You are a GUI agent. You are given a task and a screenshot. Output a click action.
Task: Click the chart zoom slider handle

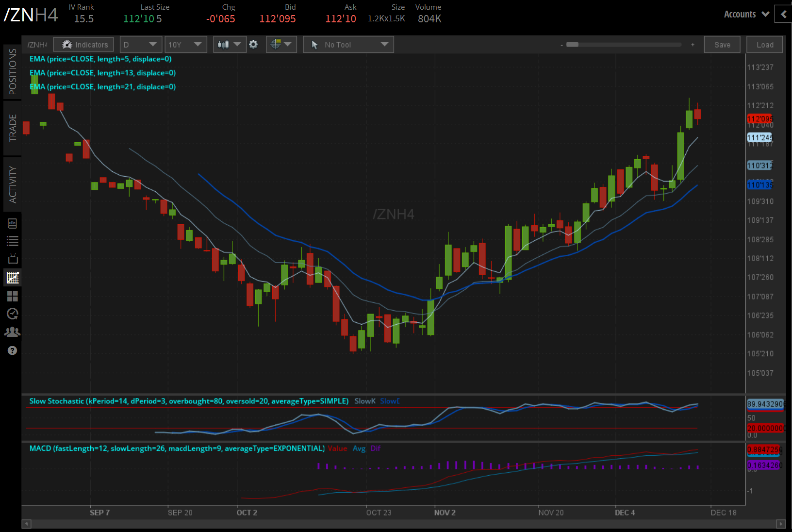pyautogui.click(x=573, y=45)
